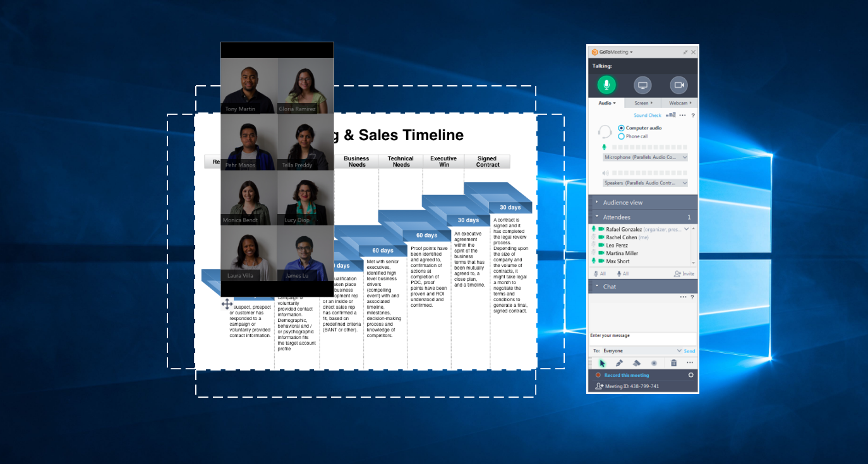Screen dimensions: 868x464
Task: Expand Rafael Gonzalez options chevron
Action: [687, 229]
